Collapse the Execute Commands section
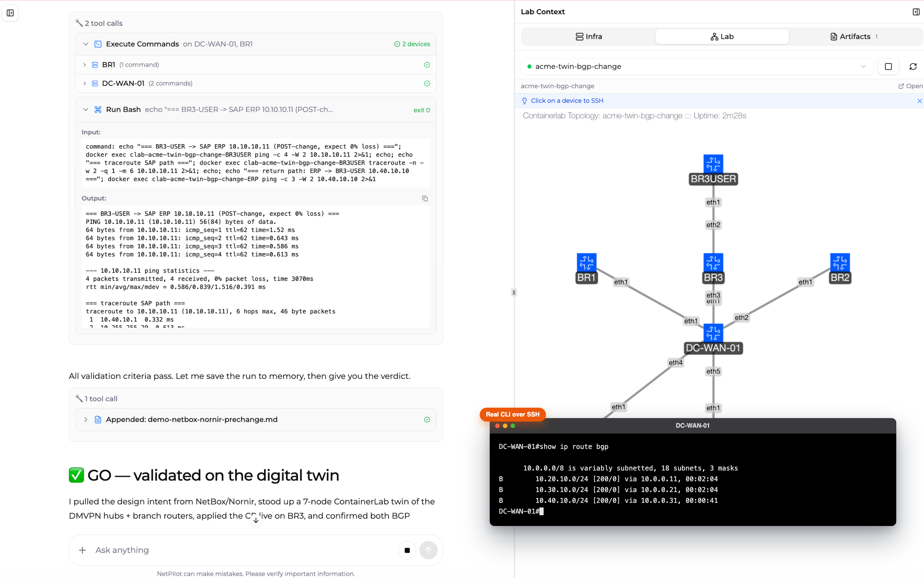Image resolution: width=924 pixels, height=578 pixels. (85, 44)
